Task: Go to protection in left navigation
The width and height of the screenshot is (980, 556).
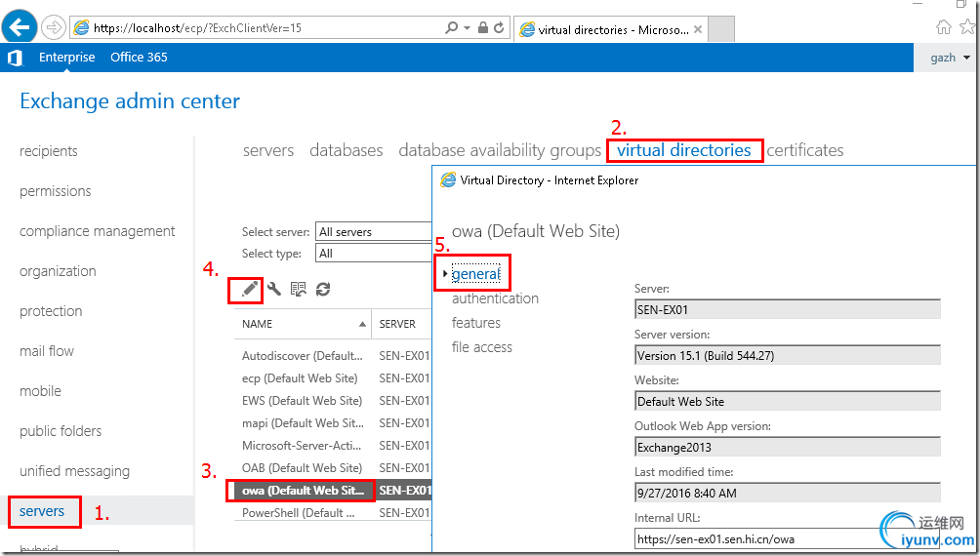Action: (51, 311)
